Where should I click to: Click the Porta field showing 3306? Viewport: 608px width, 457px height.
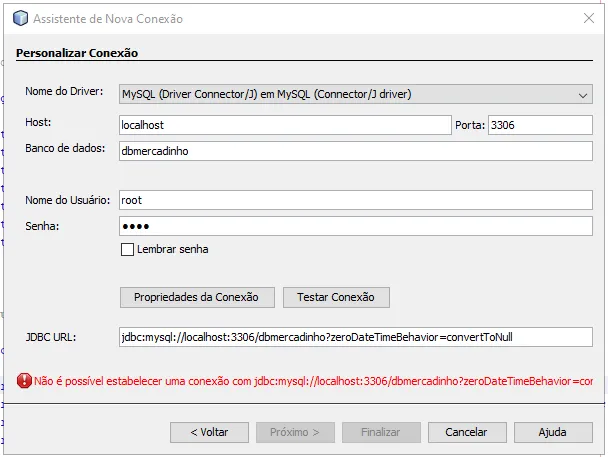click(540, 125)
